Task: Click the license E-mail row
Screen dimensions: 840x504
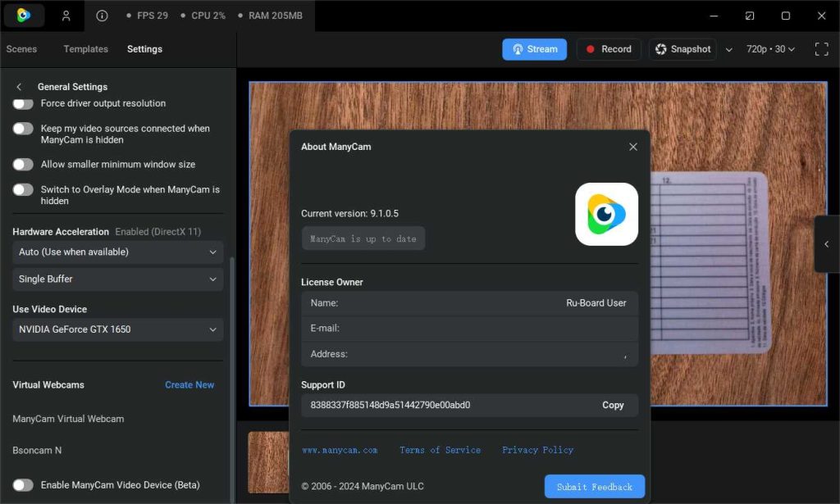Action: click(x=469, y=328)
